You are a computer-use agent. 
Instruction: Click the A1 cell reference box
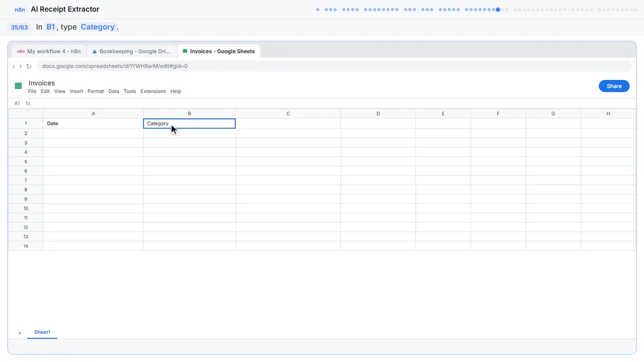pyautogui.click(x=17, y=103)
